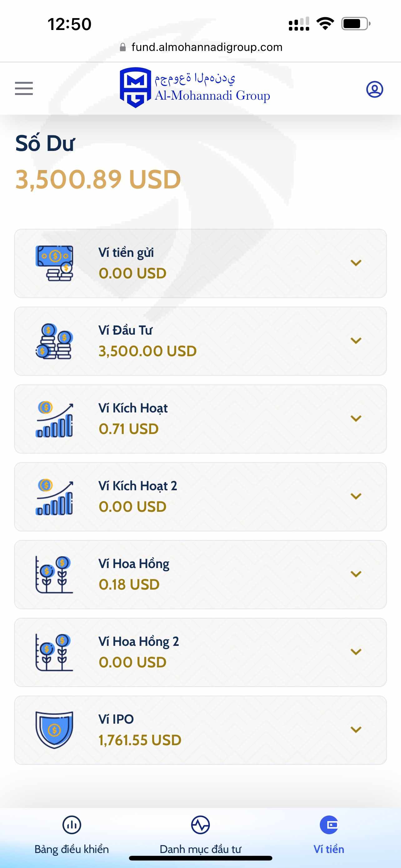This screenshot has height=868, width=401.
Task: Switch to the Danh mục đầu tư tab
Action: [200, 834]
